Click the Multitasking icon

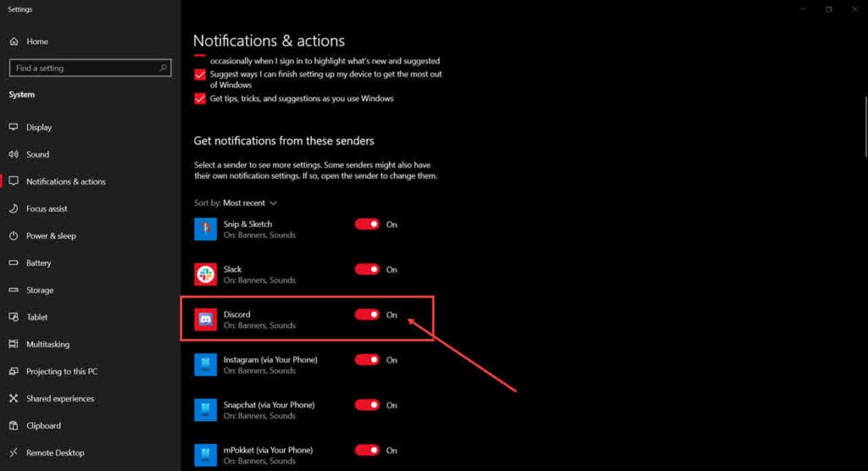(x=14, y=344)
